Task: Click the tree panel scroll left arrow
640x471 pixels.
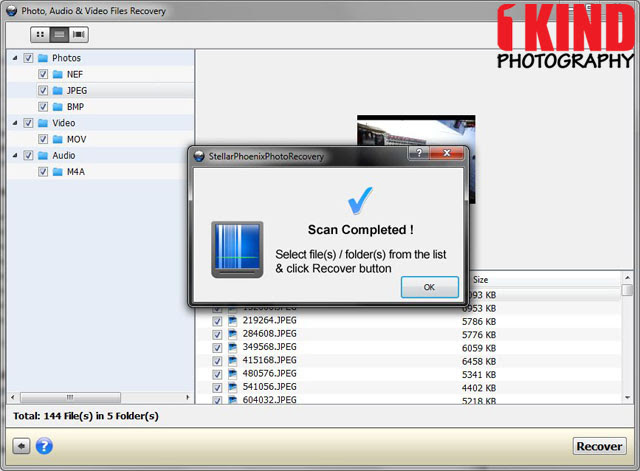Action: click(x=13, y=397)
